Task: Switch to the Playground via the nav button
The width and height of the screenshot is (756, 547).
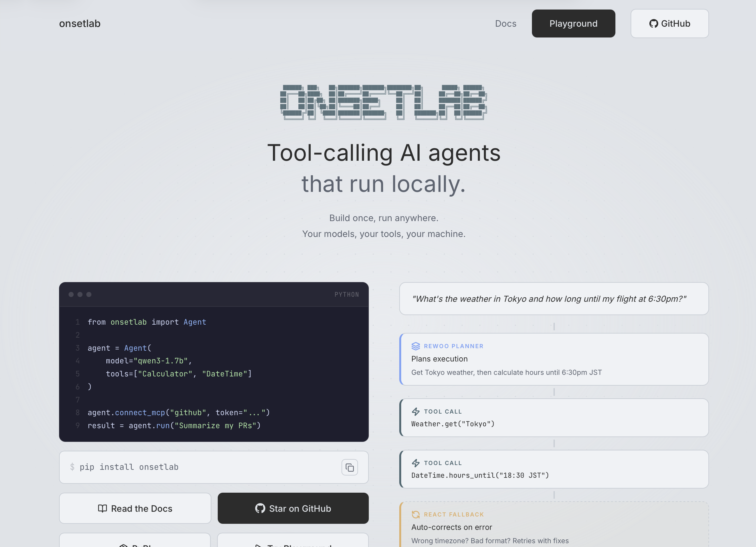Action: (573, 24)
